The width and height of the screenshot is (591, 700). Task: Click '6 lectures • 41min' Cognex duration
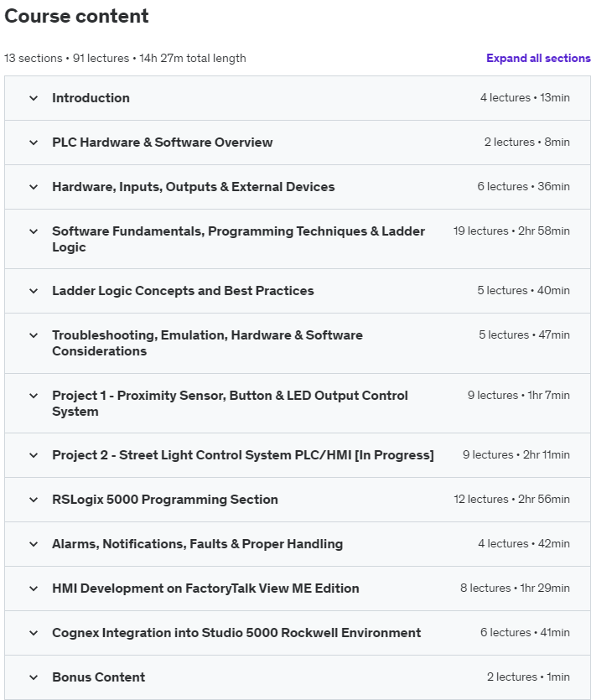[525, 632]
